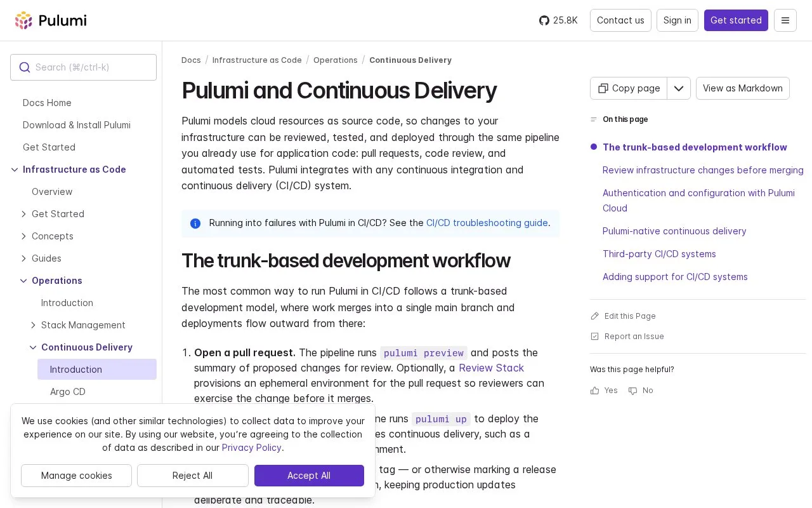This screenshot has height=508, width=812.
Task: Collapse the Operations section in the sidebar
Action: (23, 281)
